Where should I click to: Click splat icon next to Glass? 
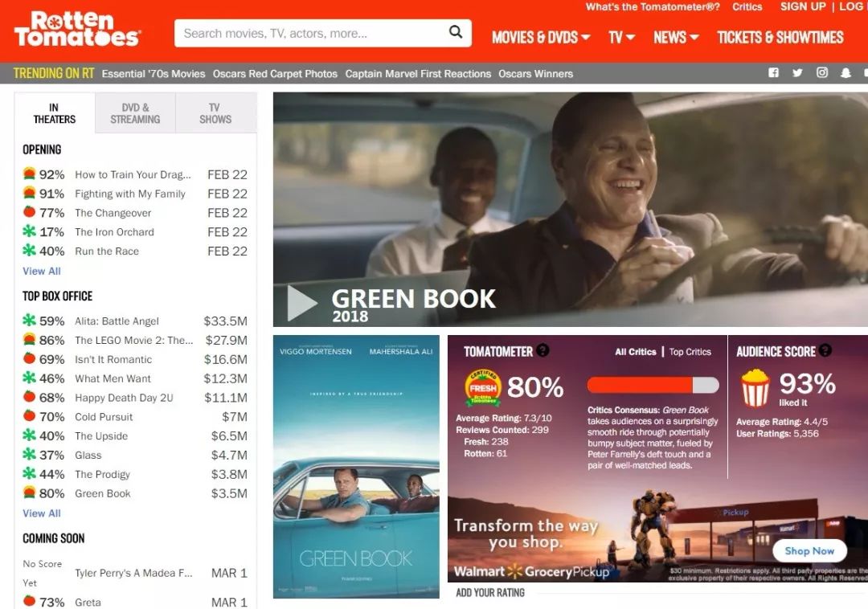(30, 454)
